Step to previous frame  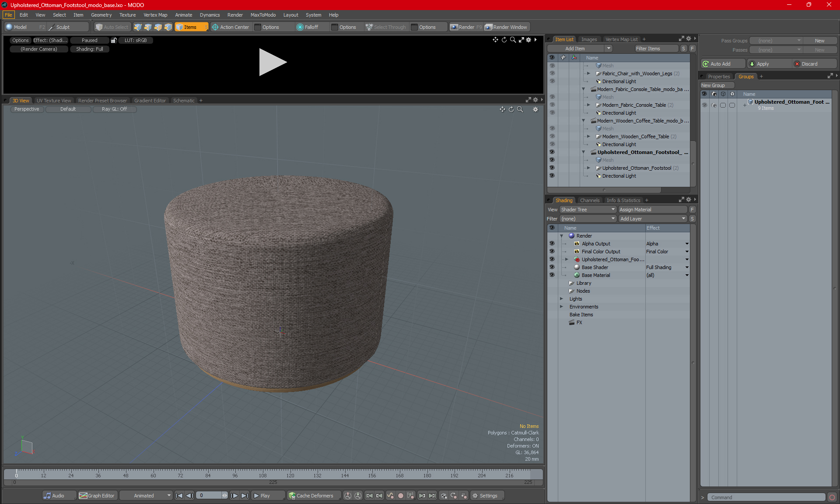click(189, 496)
